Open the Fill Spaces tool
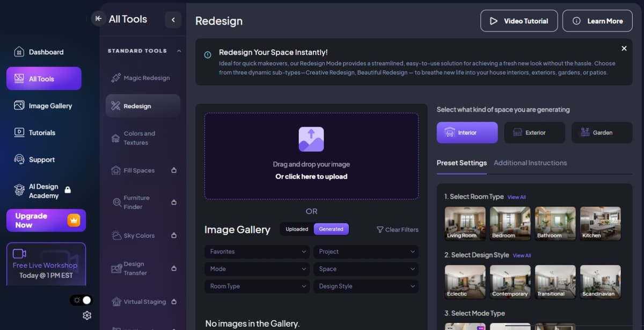The image size is (644, 330). 143,170
